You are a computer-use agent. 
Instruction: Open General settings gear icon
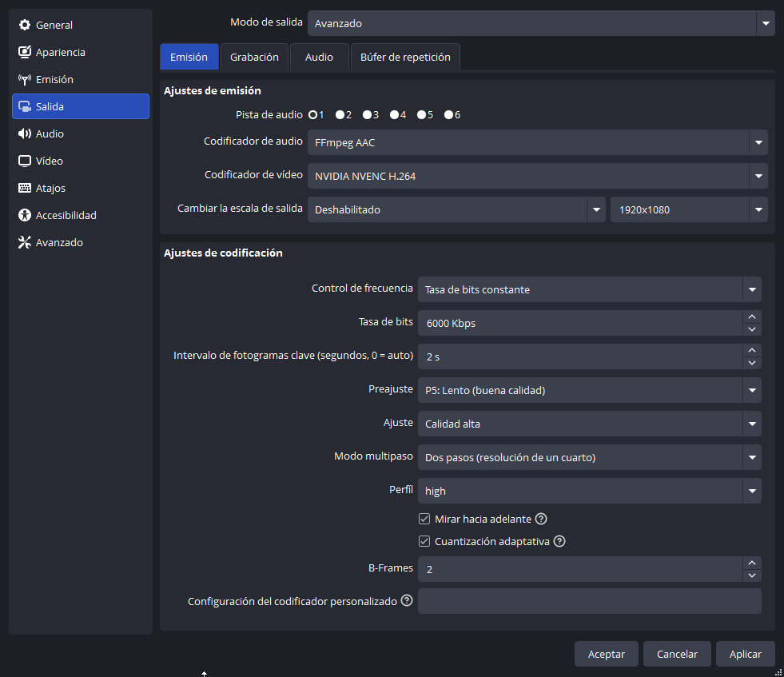pyautogui.click(x=25, y=25)
